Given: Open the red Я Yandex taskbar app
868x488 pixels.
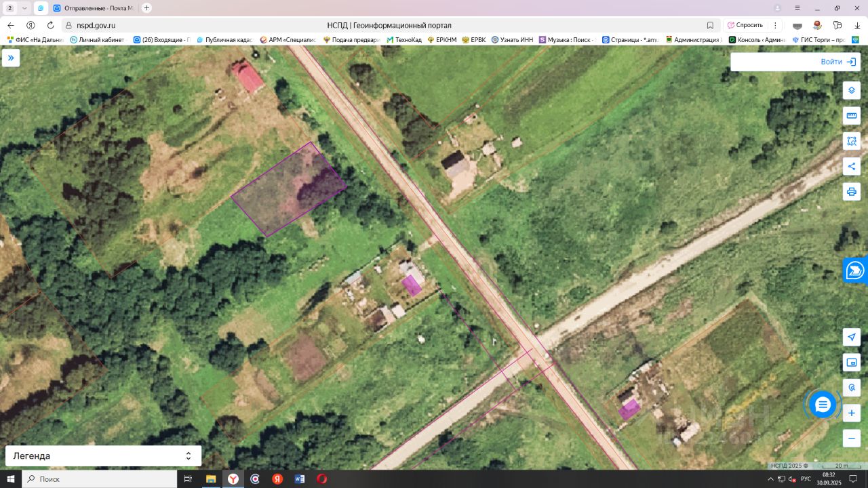Looking at the screenshot, I should (x=277, y=479).
